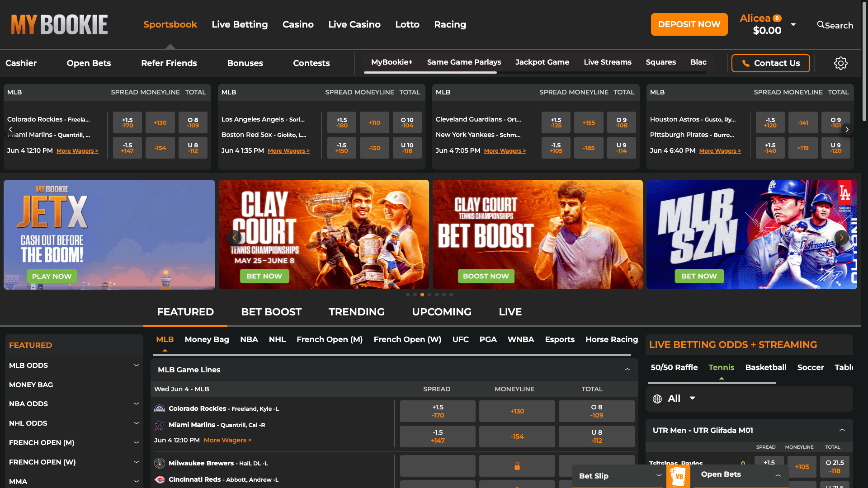Click the +130 Rockies moneyline odds
Viewport: 868px width, 488px height.
click(517, 411)
